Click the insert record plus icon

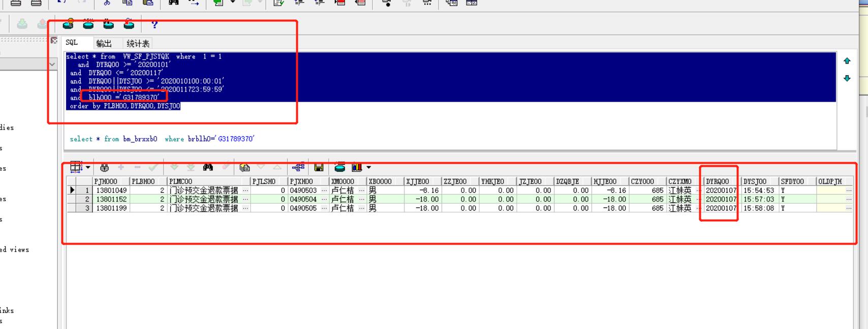pyautogui.click(x=121, y=167)
